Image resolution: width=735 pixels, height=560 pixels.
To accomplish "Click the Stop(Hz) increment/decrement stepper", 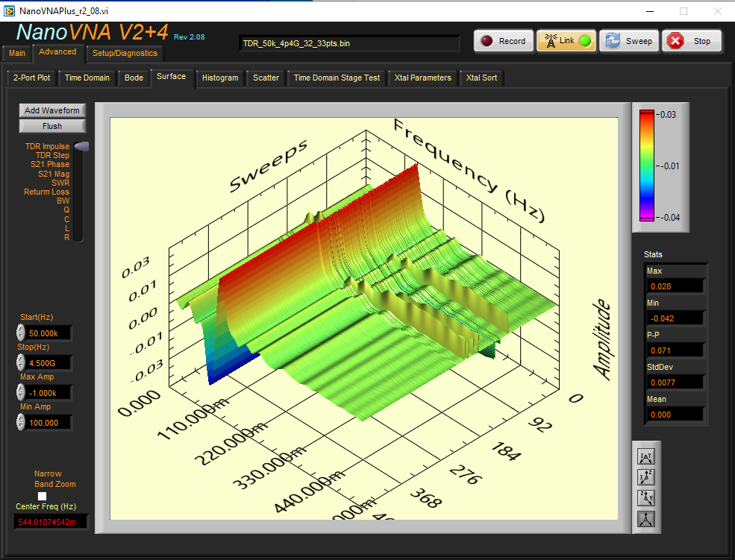I will pos(20,362).
